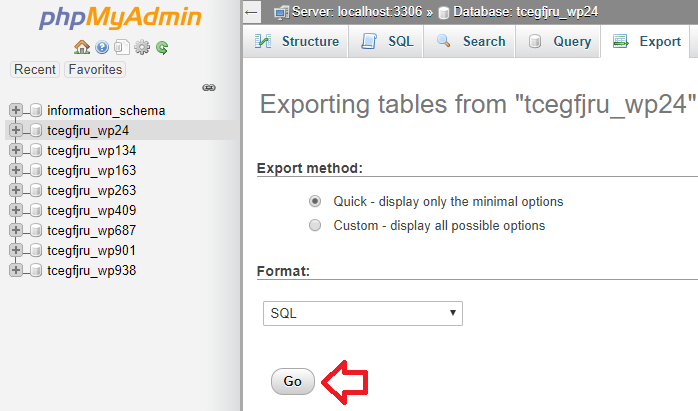Expand the tcegfjru_wp263 tree node
This screenshot has width=698, height=411.
coord(16,190)
